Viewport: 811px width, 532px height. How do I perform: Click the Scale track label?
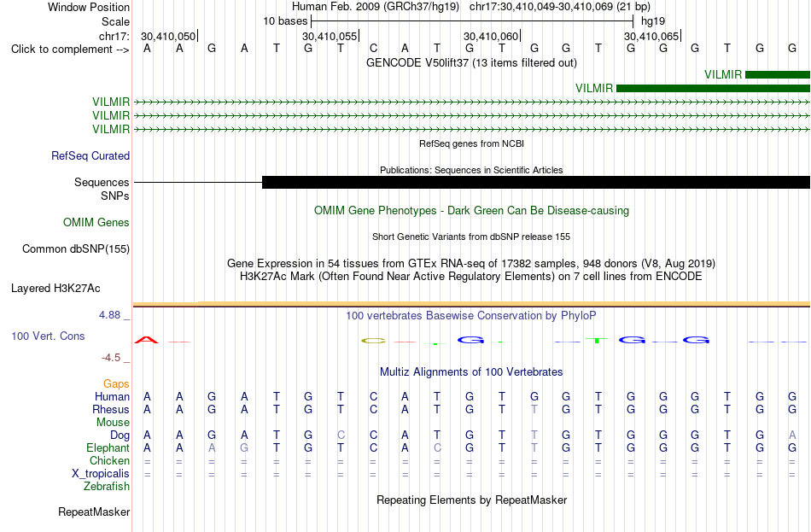(x=115, y=21)
